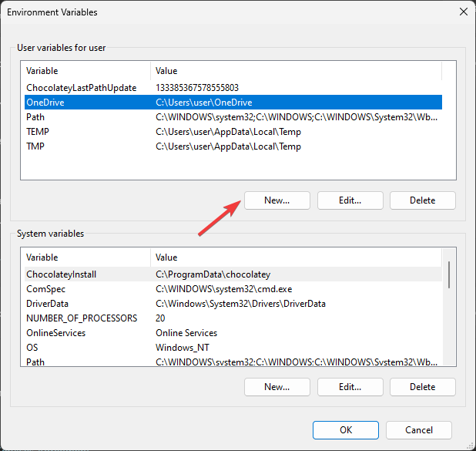The width and height of the screenshot is (476, 451).
Task: Select the ComSpec system variable
Action: tap(45, 289)
